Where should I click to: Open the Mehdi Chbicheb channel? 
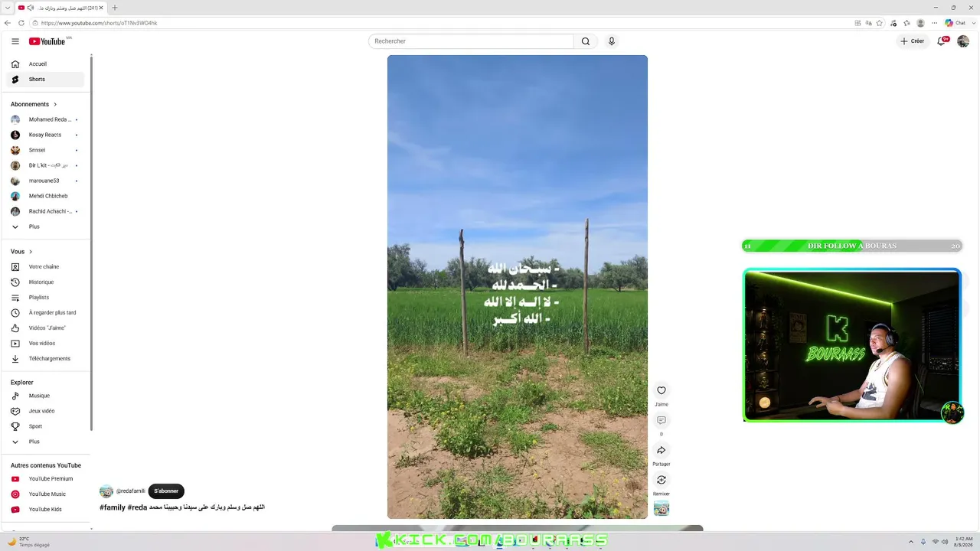click(45, 196)
